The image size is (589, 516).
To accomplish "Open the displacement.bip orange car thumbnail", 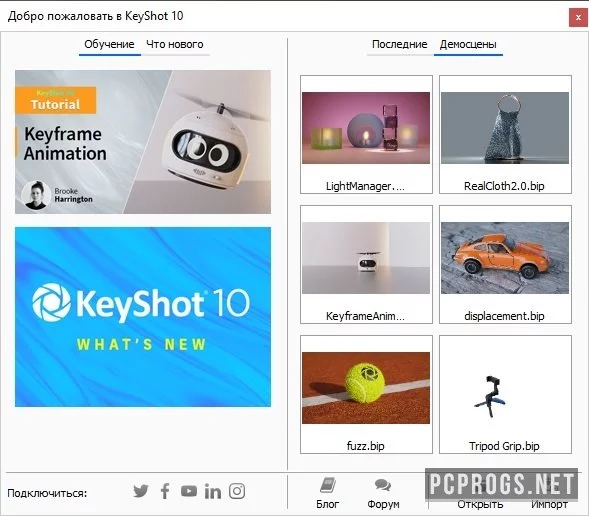I will (505, 258).
